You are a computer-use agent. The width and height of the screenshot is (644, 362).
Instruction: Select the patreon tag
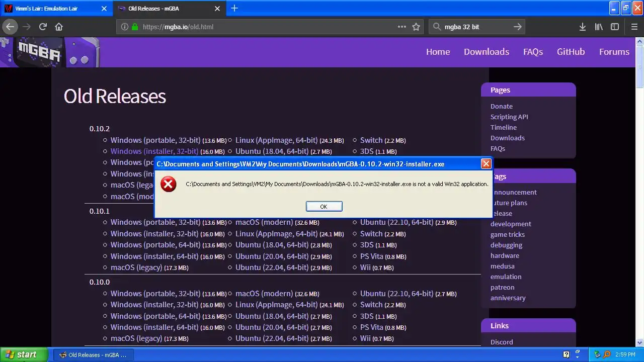pos(503,287)
